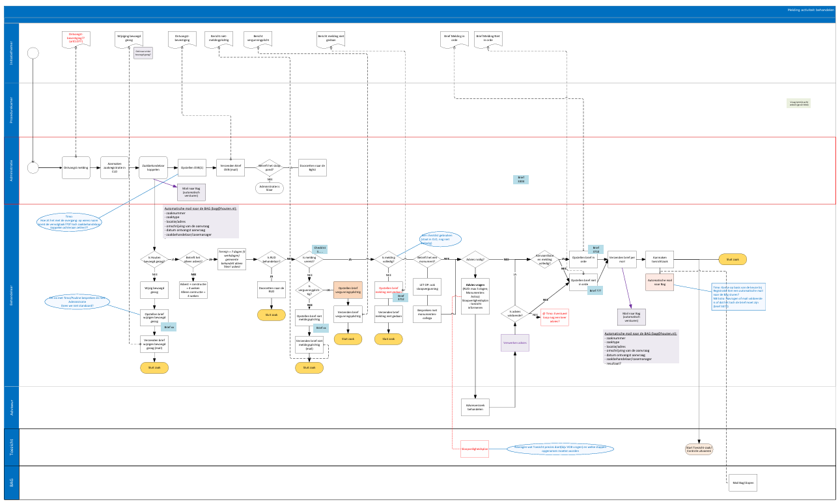Click the 'Brief 3712' blue tag

click(x=402, y=298)
